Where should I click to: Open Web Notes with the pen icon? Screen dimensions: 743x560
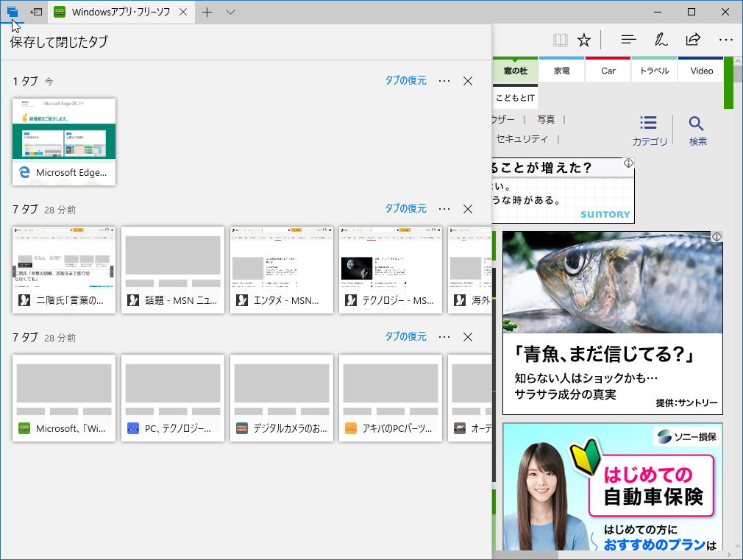[x=661, y=40]
